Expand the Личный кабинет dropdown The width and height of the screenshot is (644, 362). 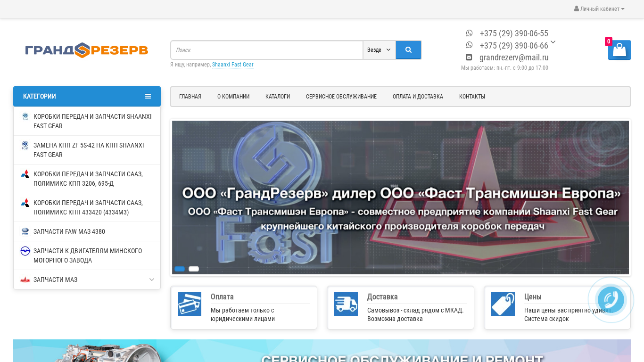click(599, 9)
